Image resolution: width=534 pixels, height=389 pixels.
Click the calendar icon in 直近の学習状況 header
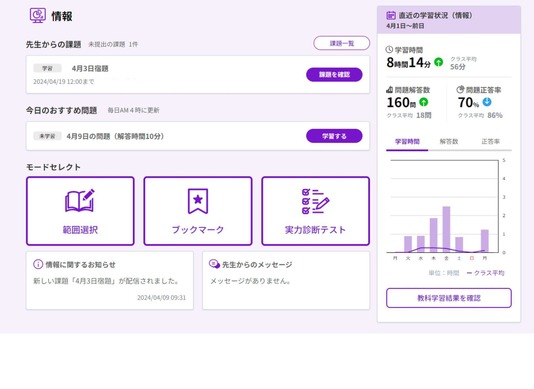pyautogui.click(x=391, y=15)
